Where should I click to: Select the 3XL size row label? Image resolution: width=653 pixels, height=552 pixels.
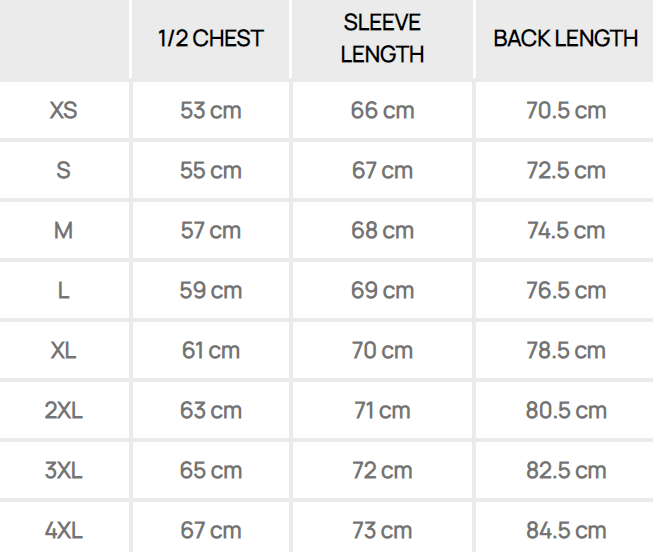[x=63, y=470]
